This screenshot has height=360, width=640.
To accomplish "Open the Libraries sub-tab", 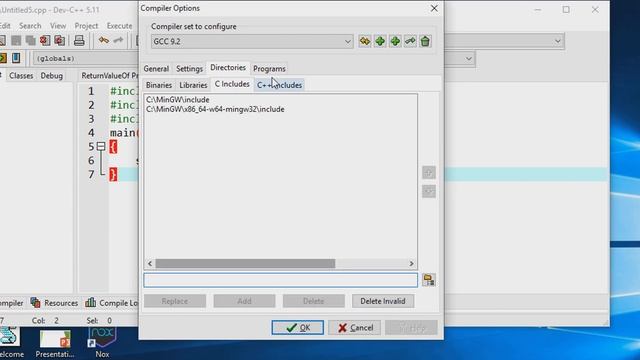I will (x=193, y=85).
